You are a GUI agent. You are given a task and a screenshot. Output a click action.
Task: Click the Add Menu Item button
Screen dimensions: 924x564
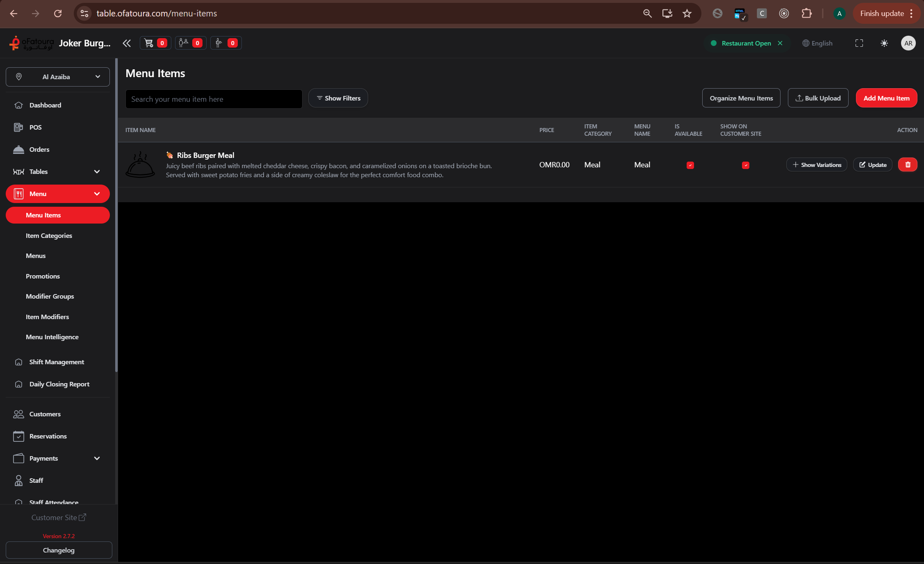[886, 98]
